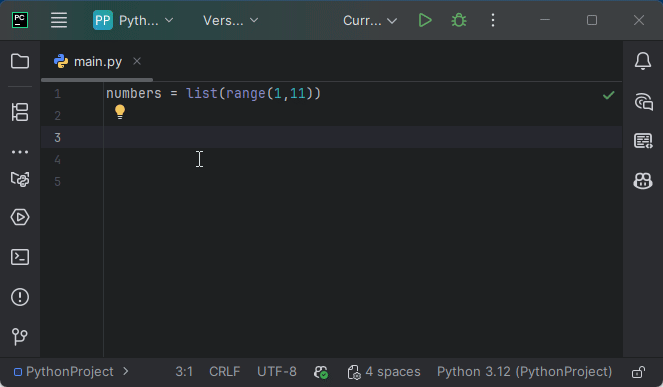This screenshot has height=387, width=663.
Task: Expand the PythonProject breadcrumb chevron
Action: click(x=126, y=371)
